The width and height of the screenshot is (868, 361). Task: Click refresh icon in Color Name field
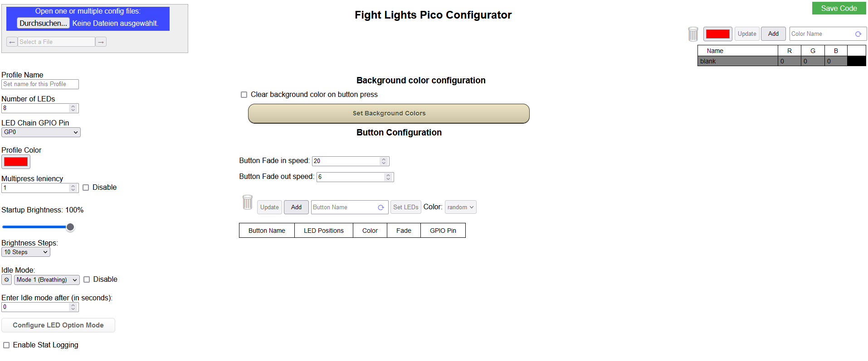tap(858, 34)
